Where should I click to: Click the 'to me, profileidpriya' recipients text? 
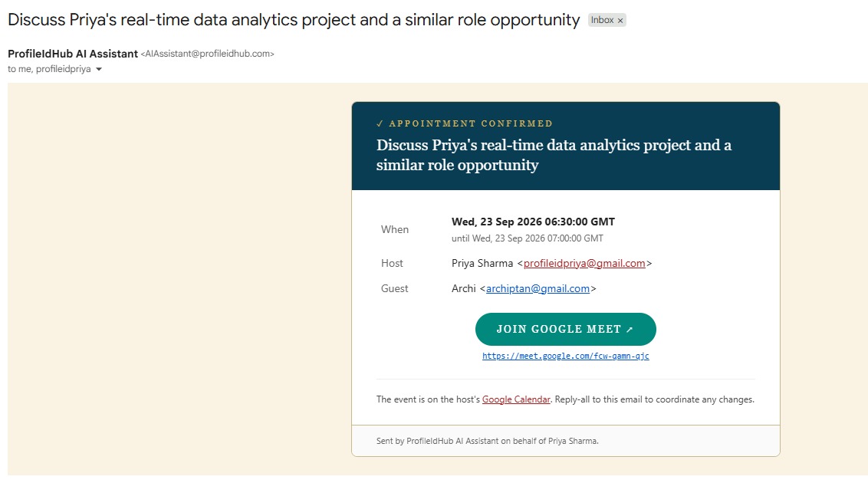click(49, 69)
